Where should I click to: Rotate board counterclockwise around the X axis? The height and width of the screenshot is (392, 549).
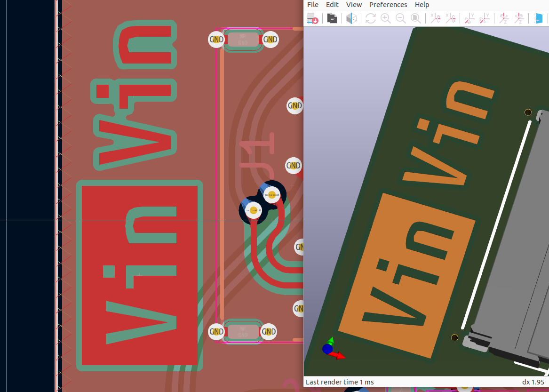click(x=451, y=18)
